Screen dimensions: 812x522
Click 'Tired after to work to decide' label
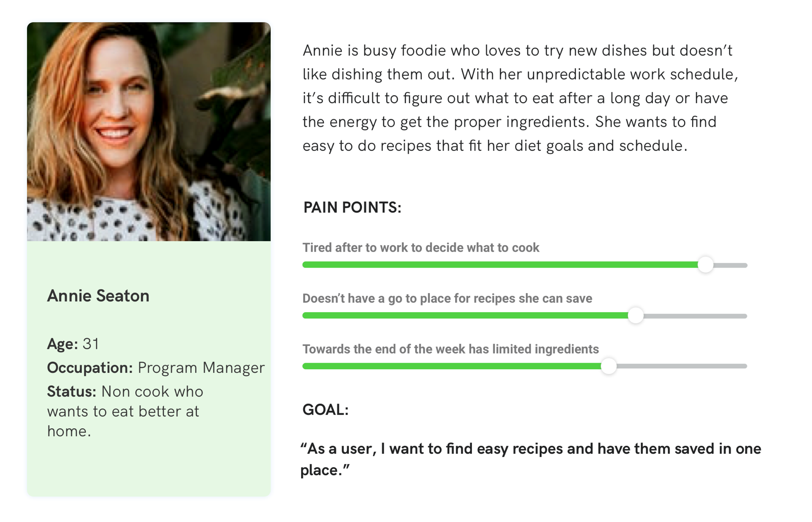(x=421, y=248)
